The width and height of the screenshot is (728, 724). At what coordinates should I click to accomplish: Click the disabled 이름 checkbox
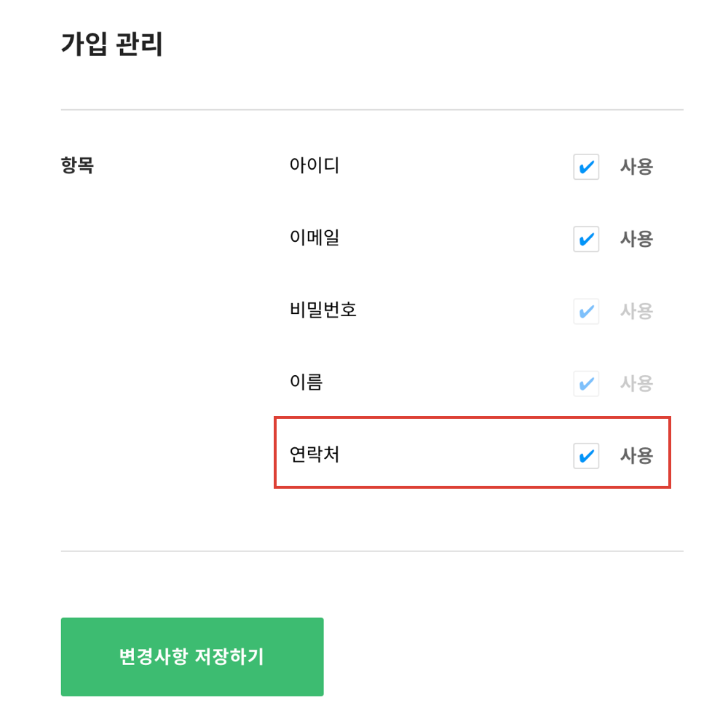[586, 384]
